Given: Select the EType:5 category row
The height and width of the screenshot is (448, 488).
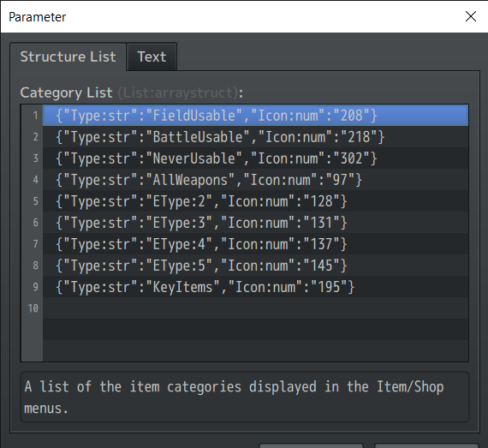Looking at the screenshot, I should pos(255,266).
